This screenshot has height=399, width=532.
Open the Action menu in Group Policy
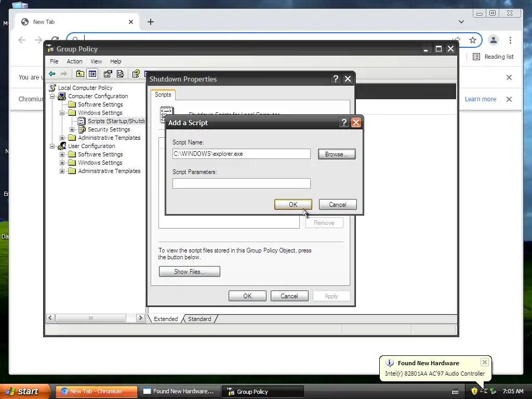[x=74, y=61]
